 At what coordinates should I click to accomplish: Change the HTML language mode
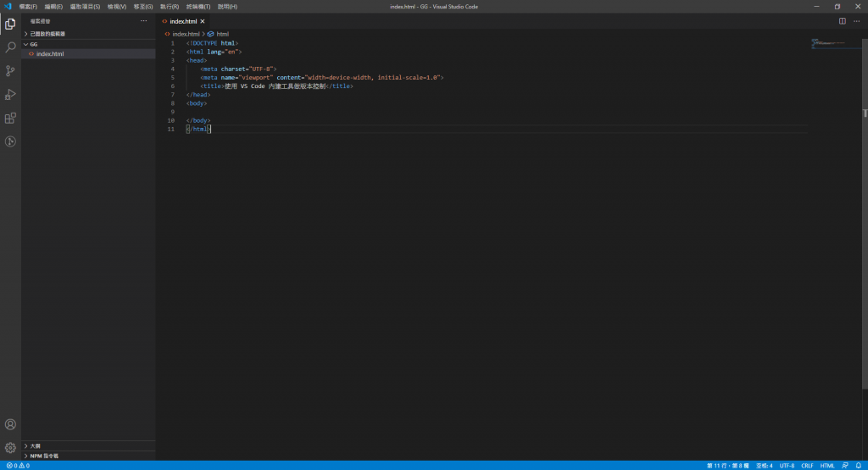point(827,466)
